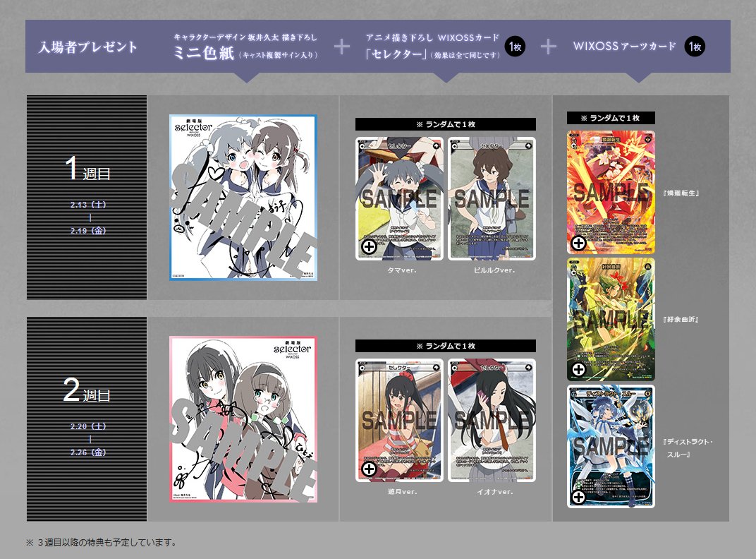The height and width of the screenshot is (559, 756).
Task: Open the ピルルクver. selector card image
Action: [x=492, y=199]
